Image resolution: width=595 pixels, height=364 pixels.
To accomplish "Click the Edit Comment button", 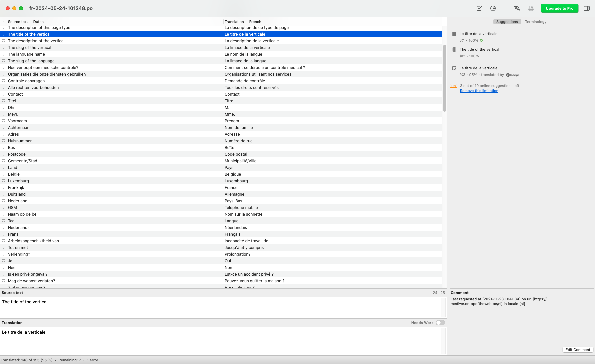I will pyautogui.click(x=578, y=350).
